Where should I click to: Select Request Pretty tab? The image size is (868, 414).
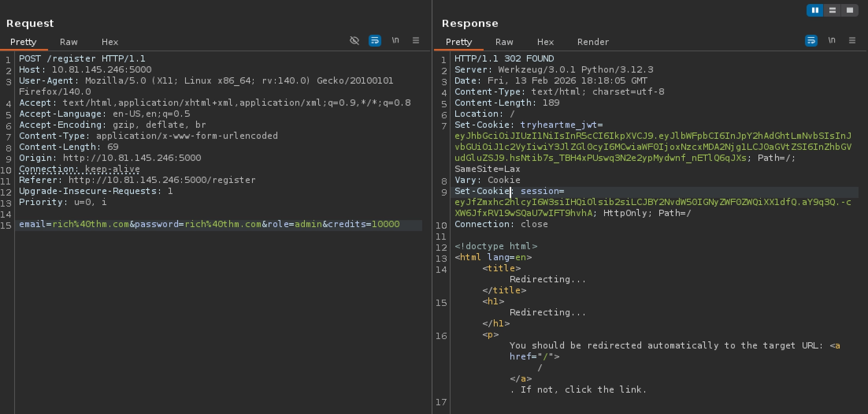point(23,42)
